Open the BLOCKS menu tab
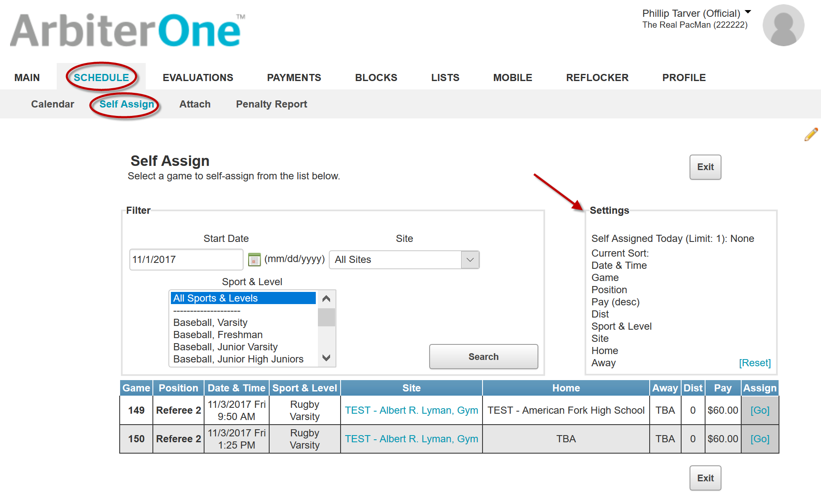The width and height of the screenshot is (821, 504). (x=376, y=78)
